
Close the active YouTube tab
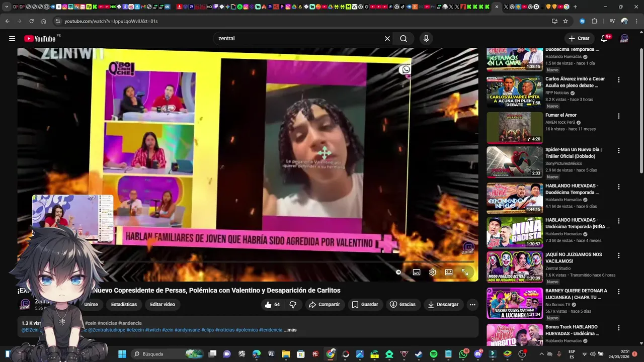click(x=497, y=7)
